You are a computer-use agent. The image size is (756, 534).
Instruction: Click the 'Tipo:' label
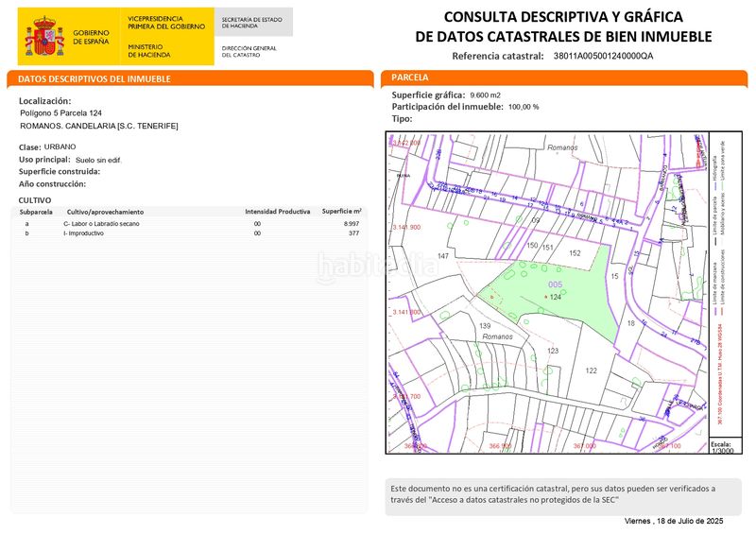(x=403, y=119)
